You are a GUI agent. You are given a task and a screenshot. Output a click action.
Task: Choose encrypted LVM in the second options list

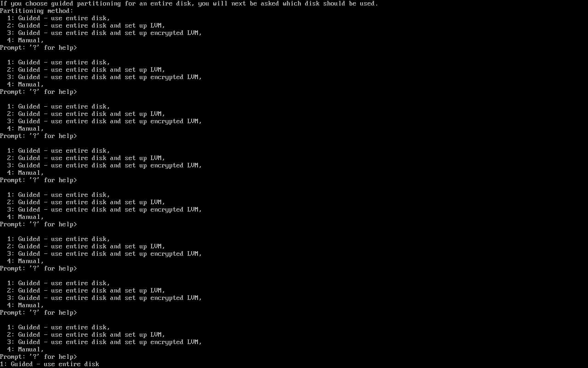[105, 77]
